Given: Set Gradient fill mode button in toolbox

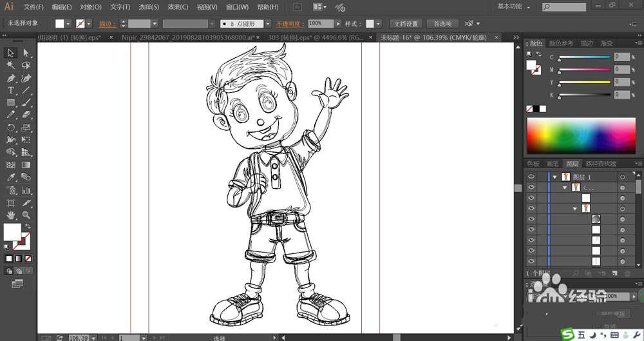Looking at the screenshot, I should click(x=19, y=258).
